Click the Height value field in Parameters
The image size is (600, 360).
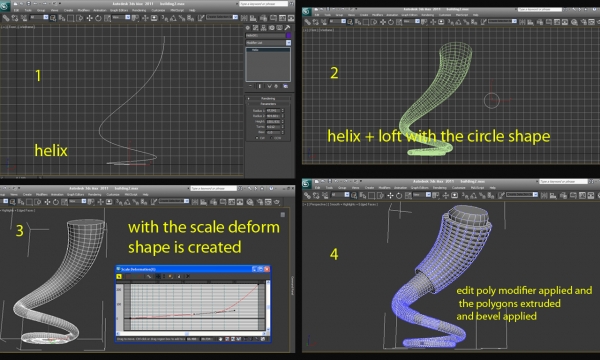coord(273,121)
